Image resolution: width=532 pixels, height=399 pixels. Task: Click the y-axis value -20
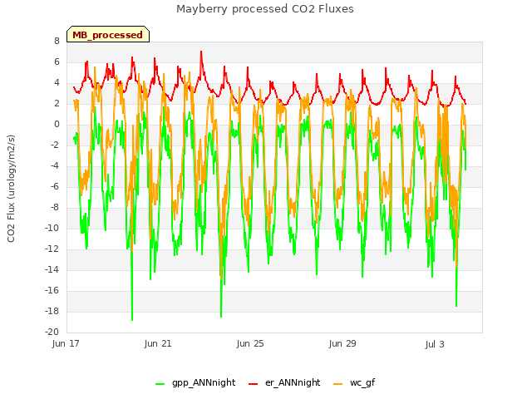click(52, 332)
